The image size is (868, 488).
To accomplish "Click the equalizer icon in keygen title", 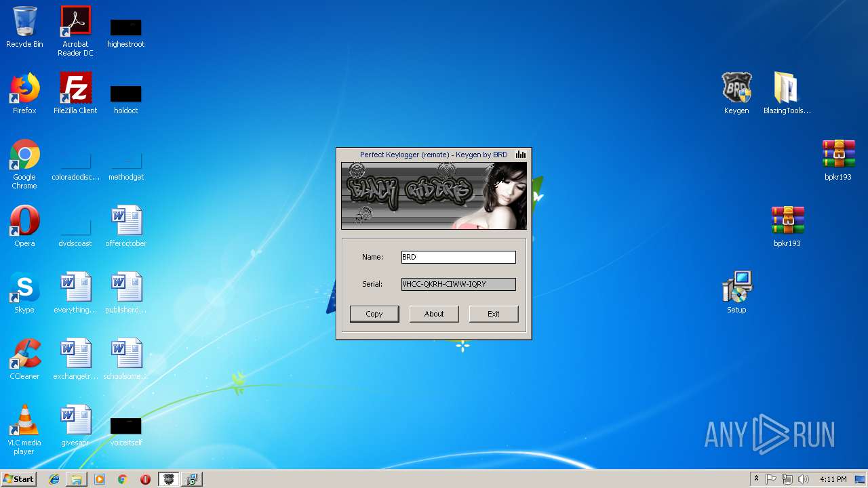I will pos(521,155).
